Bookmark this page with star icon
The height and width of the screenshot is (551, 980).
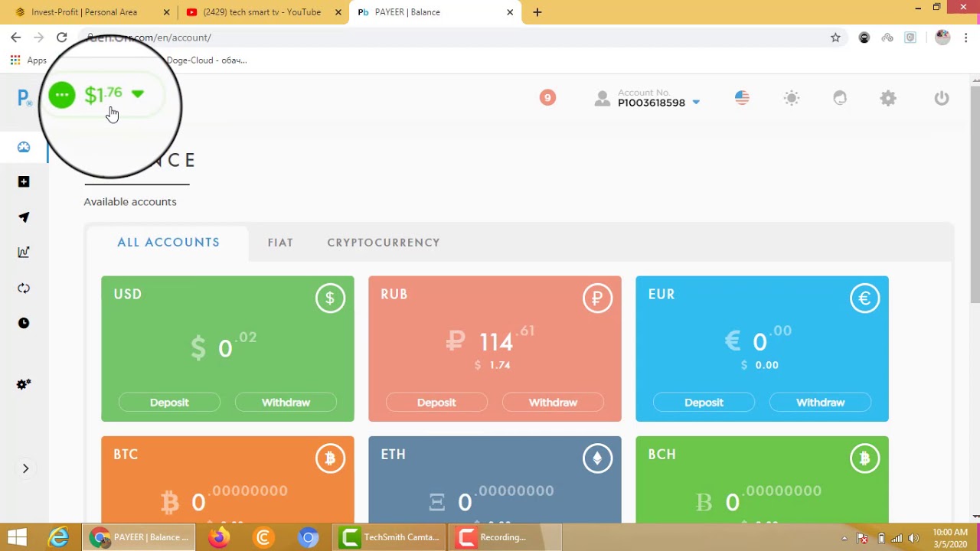click(x=835, y=37)
